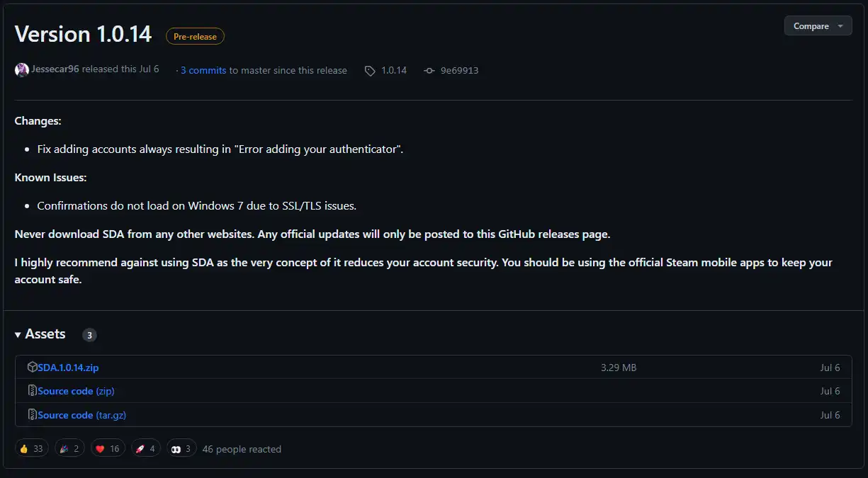Viewport: 868px width, 478px height.
Task: Click Jessecar96's avatar image
Action: 21,70
